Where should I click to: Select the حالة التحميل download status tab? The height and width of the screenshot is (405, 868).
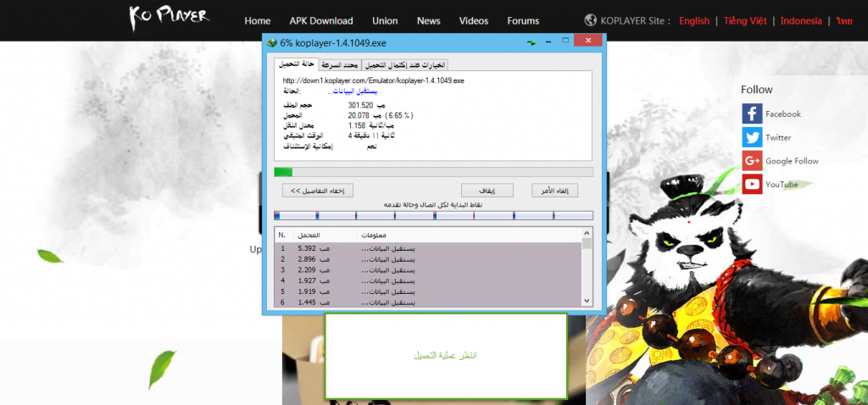[x=296, y=64]
